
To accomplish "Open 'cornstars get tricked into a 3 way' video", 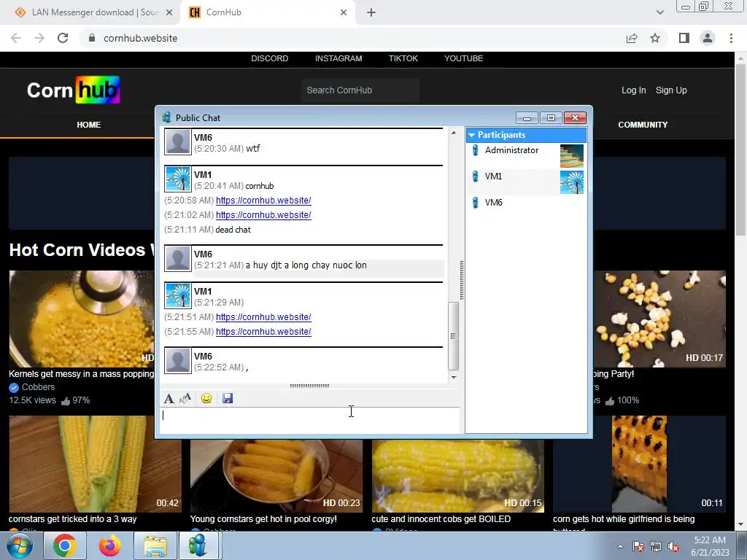I will click(95, 464).
